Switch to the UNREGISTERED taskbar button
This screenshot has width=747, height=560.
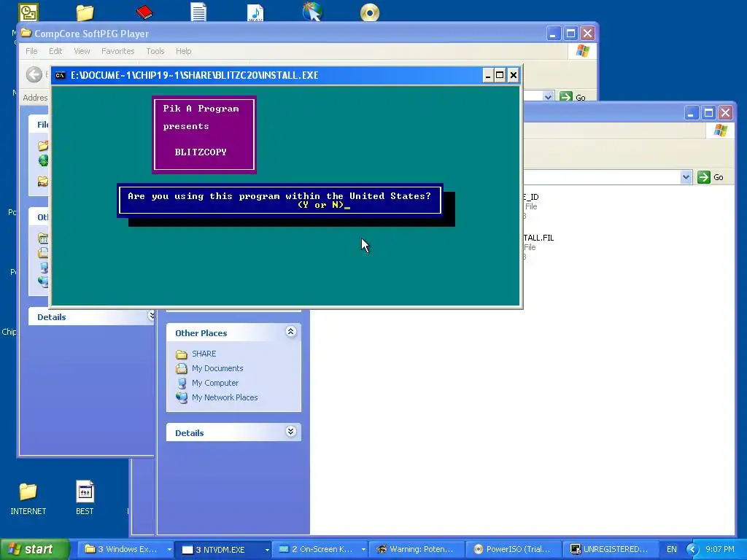611,550
